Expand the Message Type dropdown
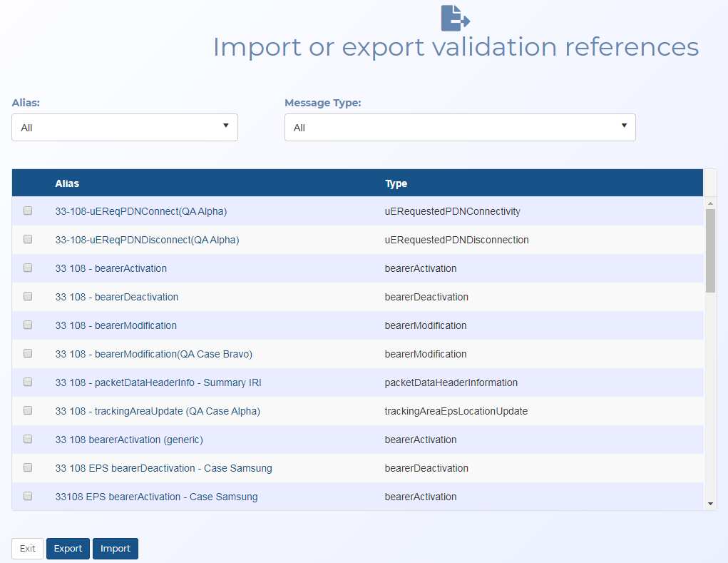728x563 pixels. (x=460, y=128)
